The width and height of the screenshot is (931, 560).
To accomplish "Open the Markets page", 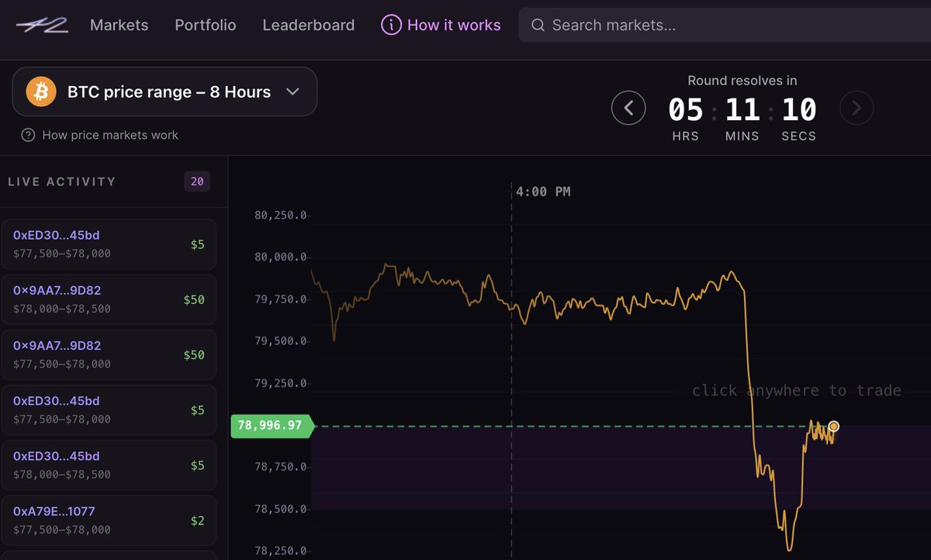I will click(x=119, y=25).
